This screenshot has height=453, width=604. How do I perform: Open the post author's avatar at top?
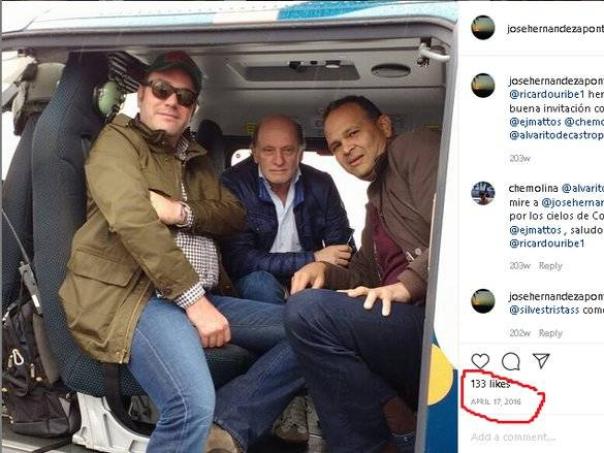[x=483, y=28]
